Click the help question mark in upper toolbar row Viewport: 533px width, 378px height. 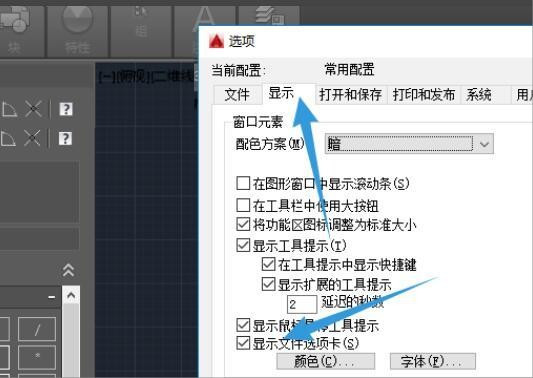point(66,109)
